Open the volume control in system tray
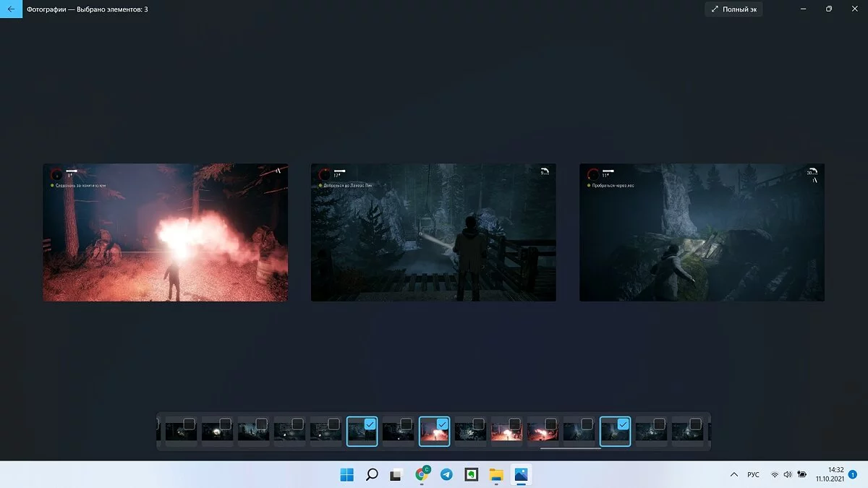Screen dimensions: 868x488 click(788, 475)
